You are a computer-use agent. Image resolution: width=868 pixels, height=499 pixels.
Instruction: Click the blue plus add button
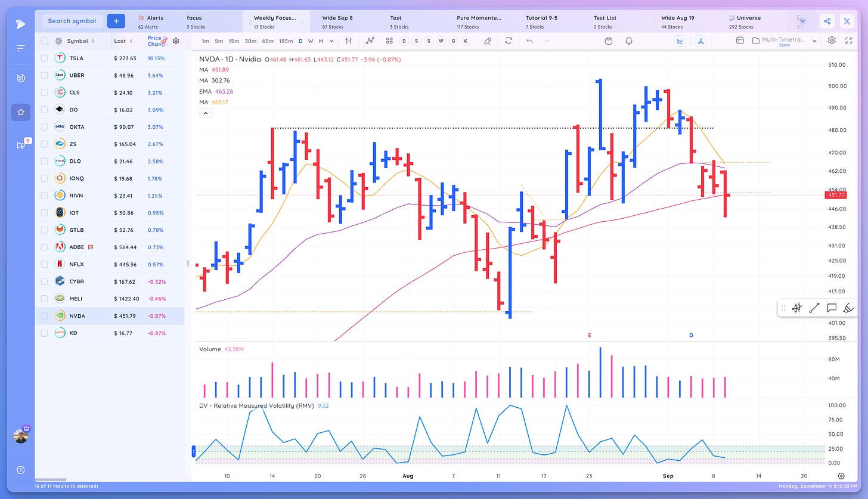(x=116, y=21)
